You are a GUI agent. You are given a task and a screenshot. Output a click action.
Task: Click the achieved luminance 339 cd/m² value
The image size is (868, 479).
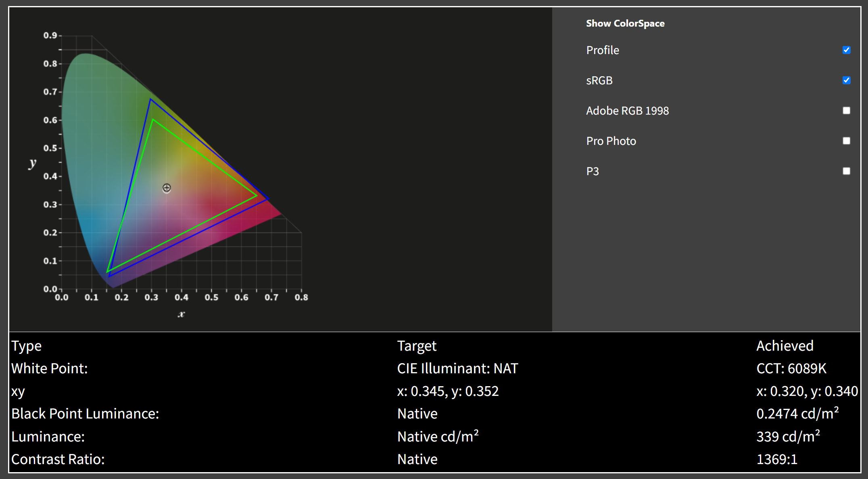click(788, 437)
